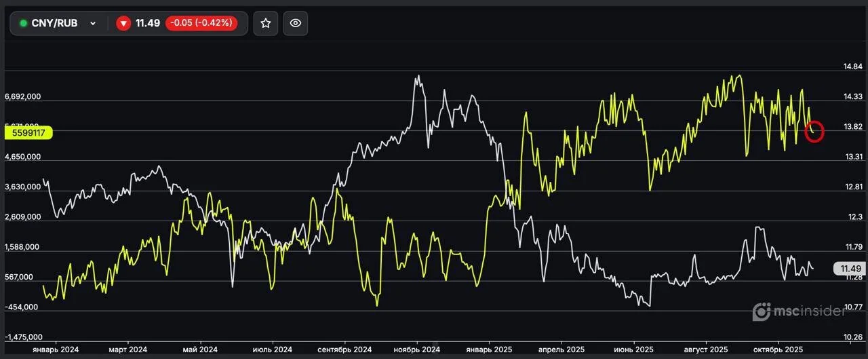868x359 pixels.
Task: Click the green status dot beside CNY/RUB
Action: click(x=23, y=23)
